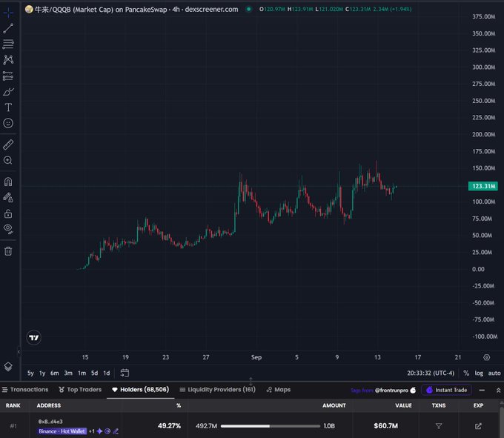Click the holders table vertical scrollbar

pos(502,422)
